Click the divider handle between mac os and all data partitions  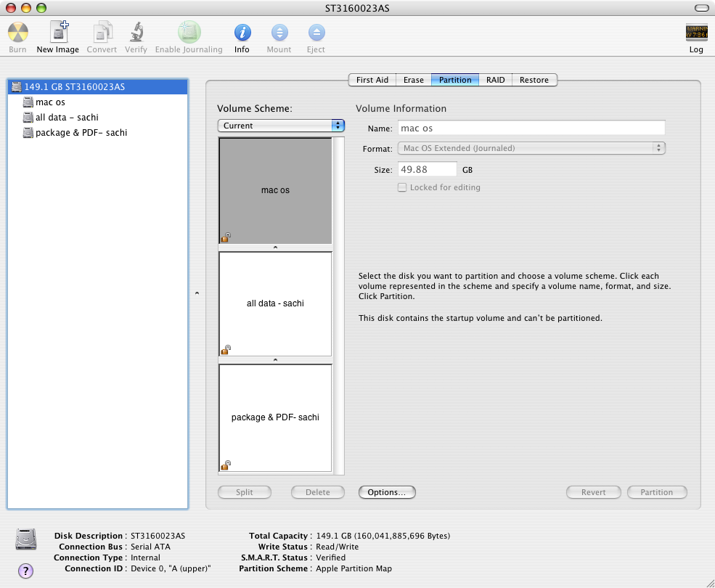coord(275,248)
